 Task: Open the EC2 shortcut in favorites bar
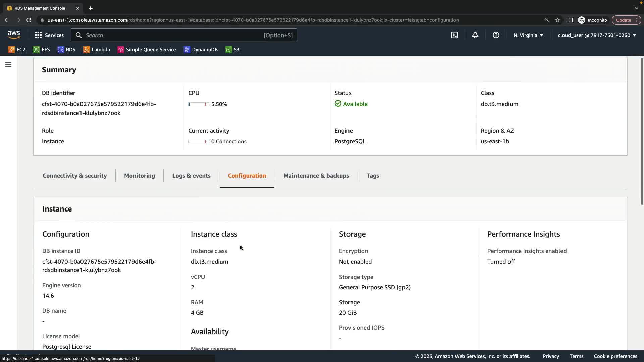coord(17,50)
